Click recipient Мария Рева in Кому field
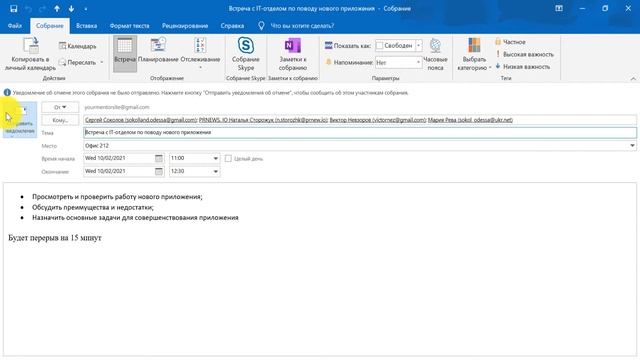Image resolution: width=640 pixels, height=360 pixels. point(470,120)
